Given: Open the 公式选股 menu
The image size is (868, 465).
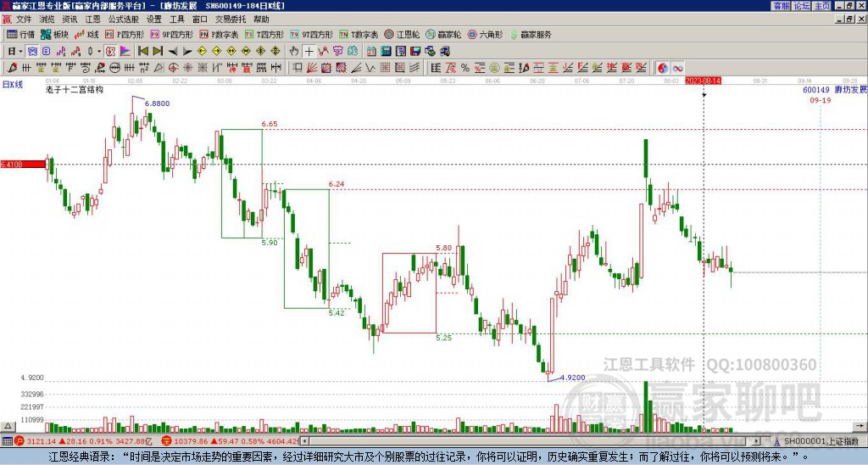Looking at the screenshot, I should (124, 20).
